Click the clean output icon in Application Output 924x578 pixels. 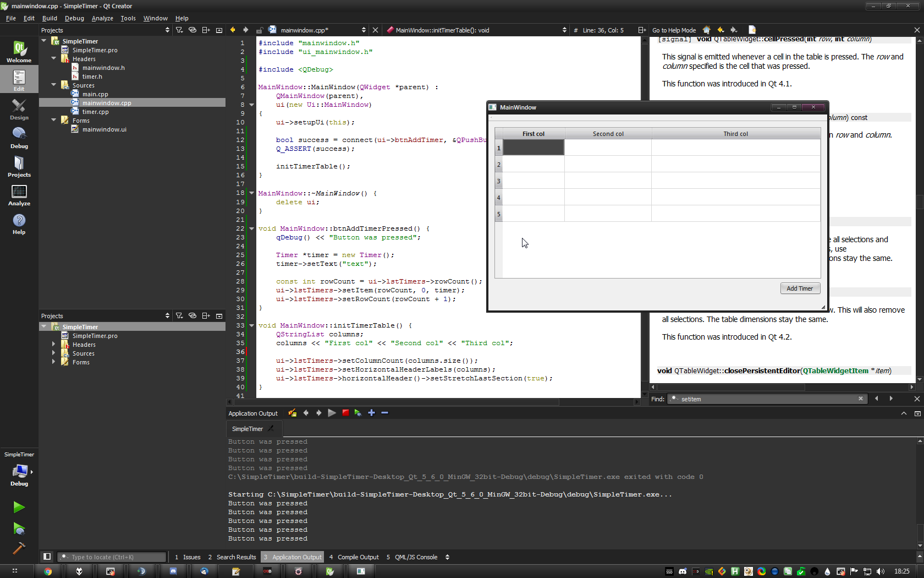[x=292, y=413]
